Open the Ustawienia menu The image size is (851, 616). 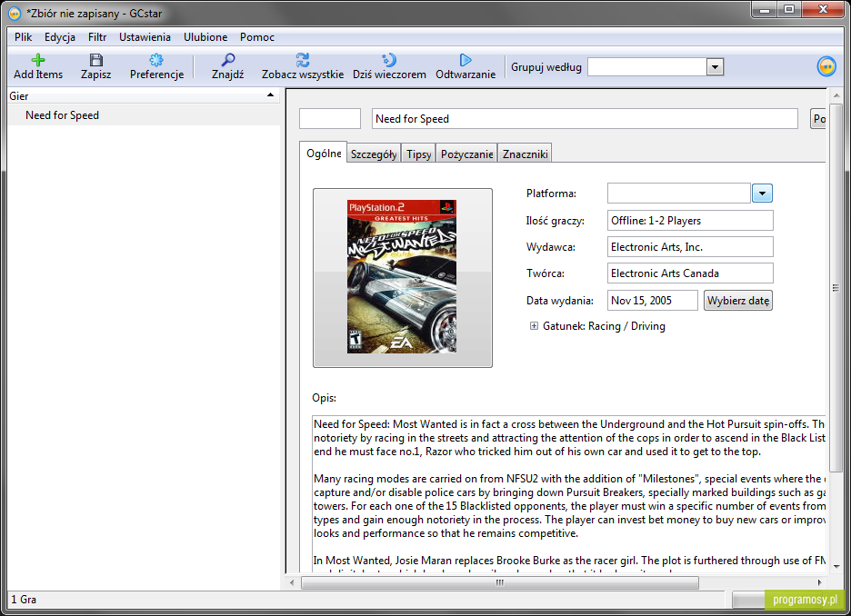pyautogui.click(x=145, y=37)
